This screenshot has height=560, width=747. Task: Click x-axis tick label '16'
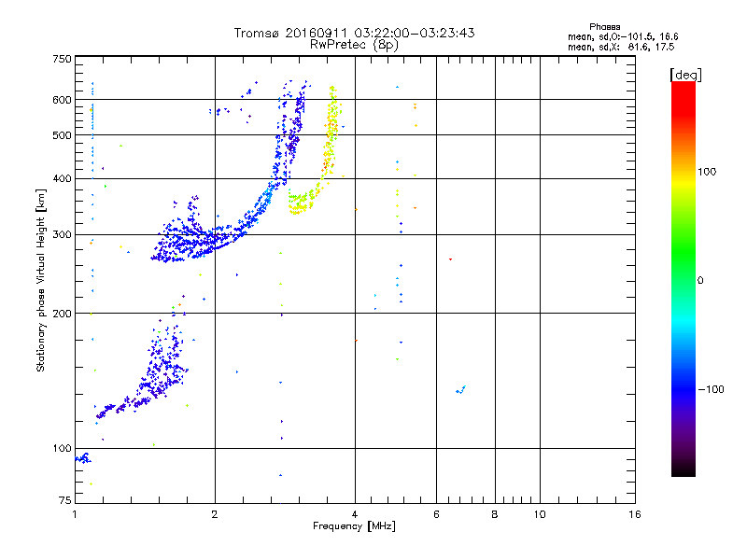click(x=635, y=514)
